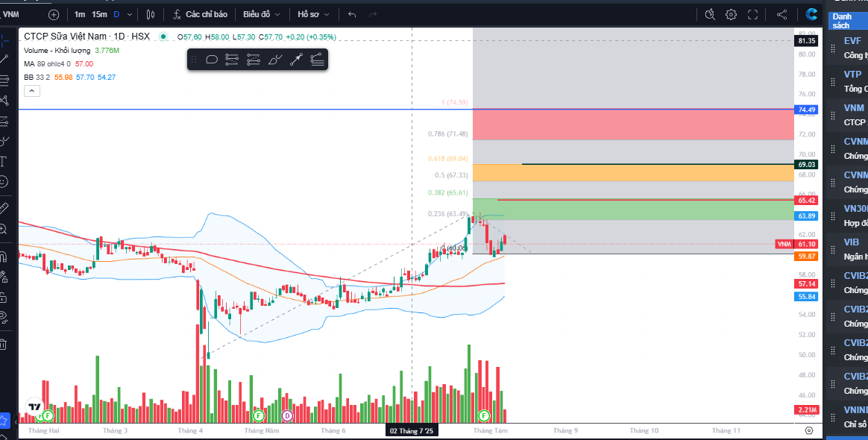Open the quick search tool icon
Image resolution: width=868 pixels, height=440 pixels.
[x=710, y=14]
